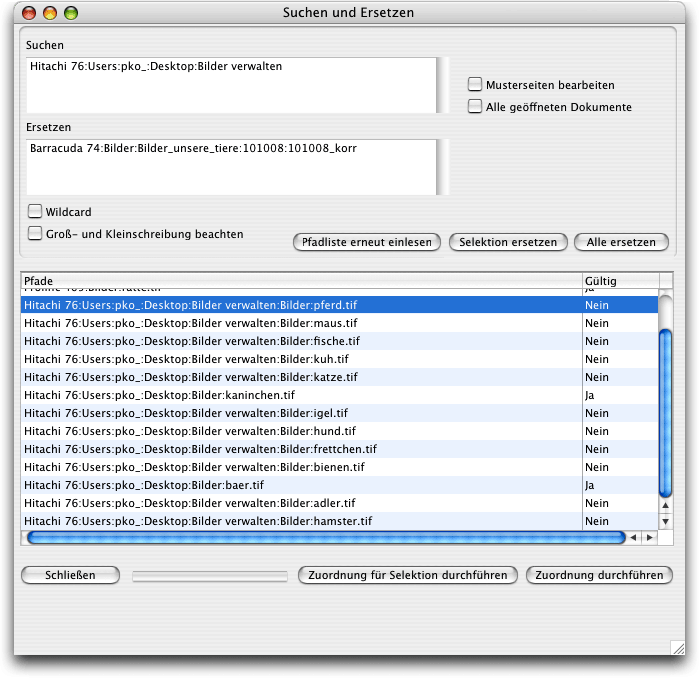
Task: Select the kaninchen.tif path row
Action: coord(339,395)
